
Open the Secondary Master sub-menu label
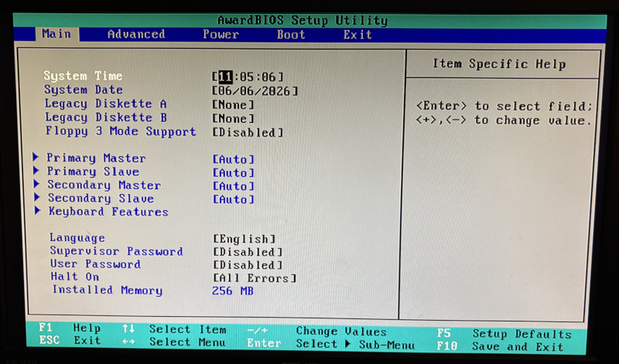click(x=104, y=185)
